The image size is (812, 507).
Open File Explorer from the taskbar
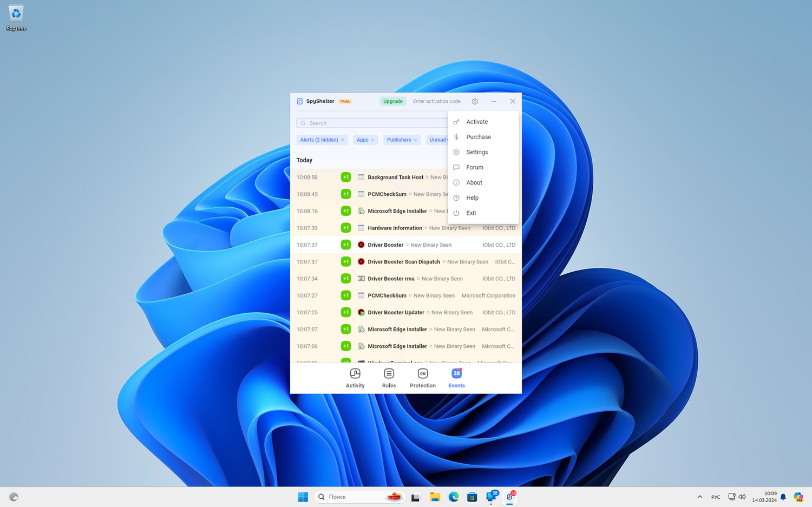[x=435, y=497]
